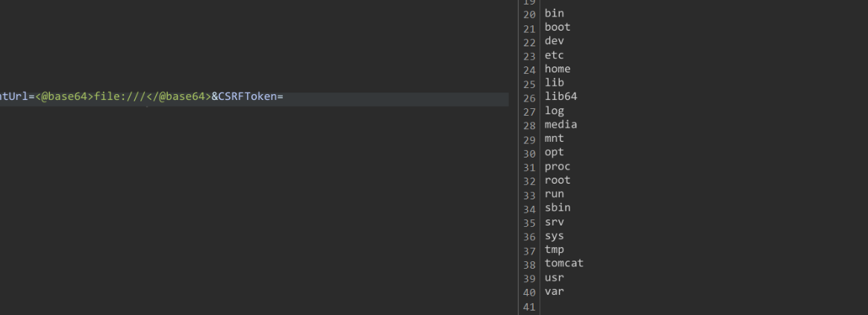
Task: Click the 'var' entry in response
Action: coord(555,291)
